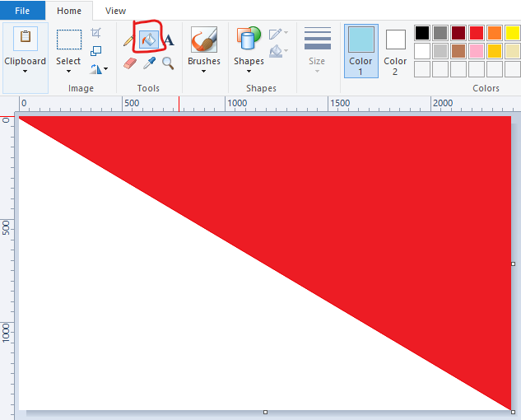Image resolution: width=521 pixels, height=420 pixels.
Task: Pick the dark red color swatch
Action: point(458,33)
